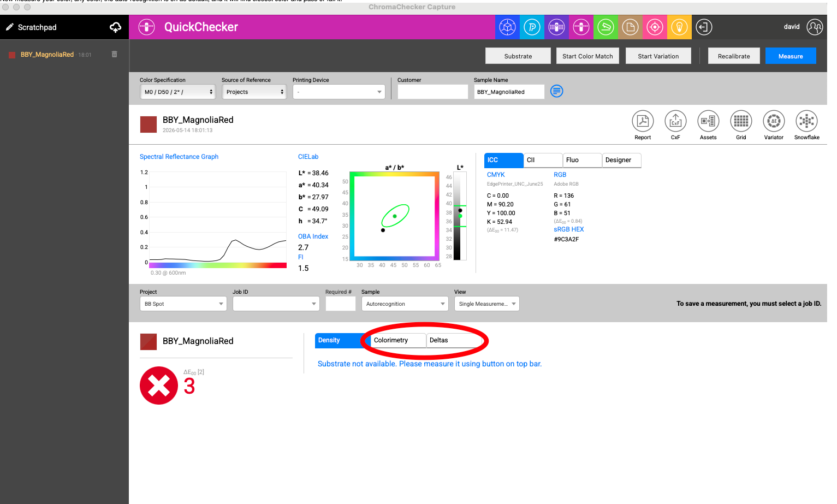Click the blue Measure button
837x504 pixels.
pos(791,56)
